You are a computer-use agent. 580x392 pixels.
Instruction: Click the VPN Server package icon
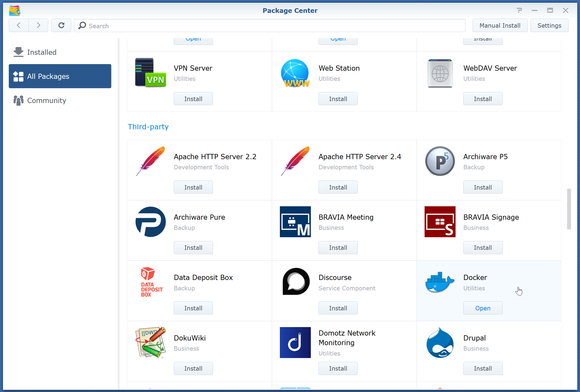point(150,73)
